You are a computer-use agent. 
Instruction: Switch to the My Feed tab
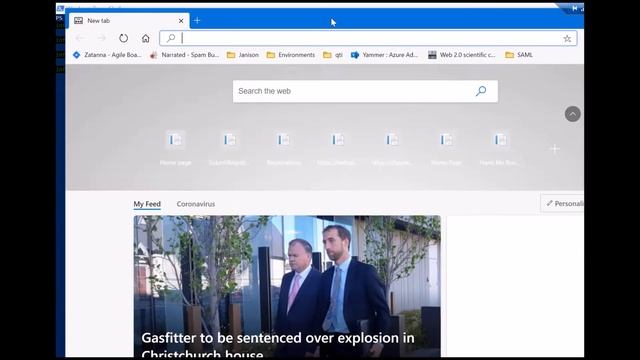[147, 204]
